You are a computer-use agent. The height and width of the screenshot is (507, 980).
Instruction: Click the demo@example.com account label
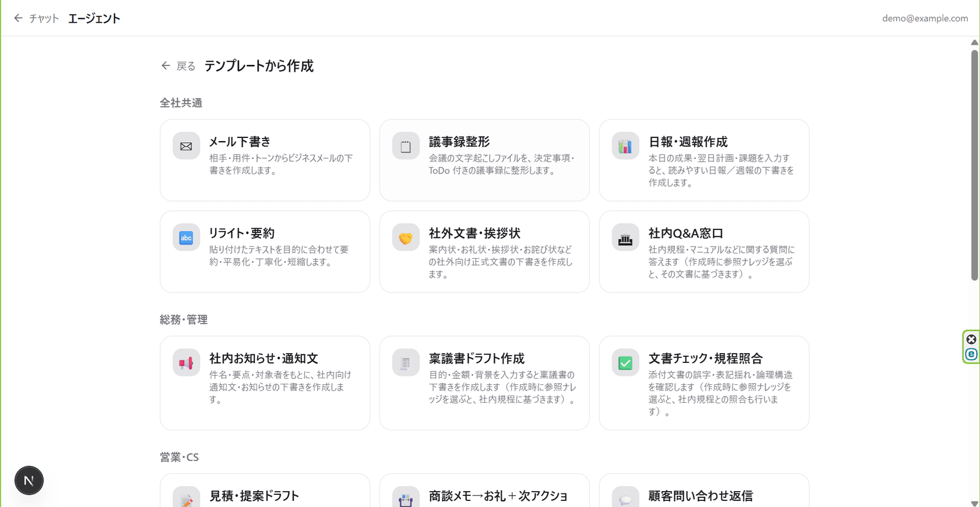point(925,18)
